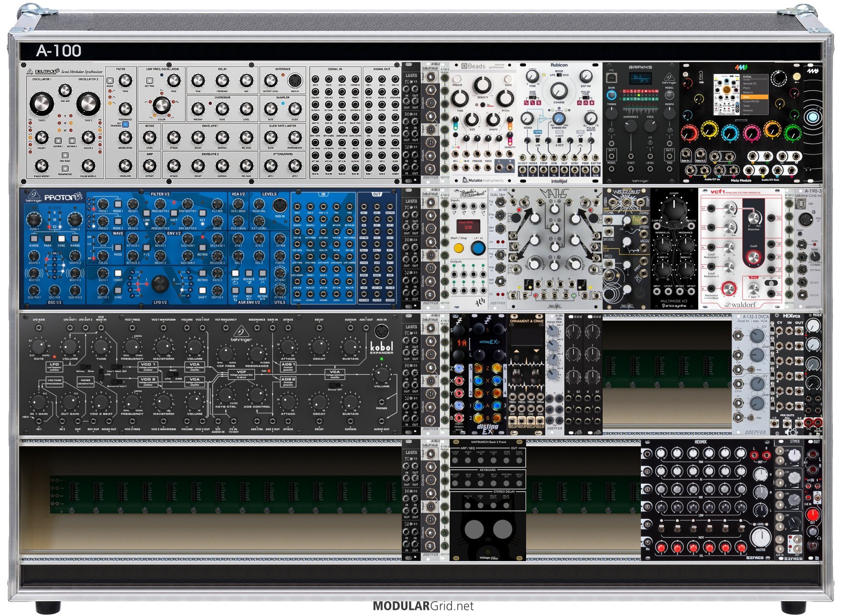Viewport: 847px width, 616px height.
Task: Toggle Neutron PARAPHONIC mode button
Action: [x=65, y=169]
